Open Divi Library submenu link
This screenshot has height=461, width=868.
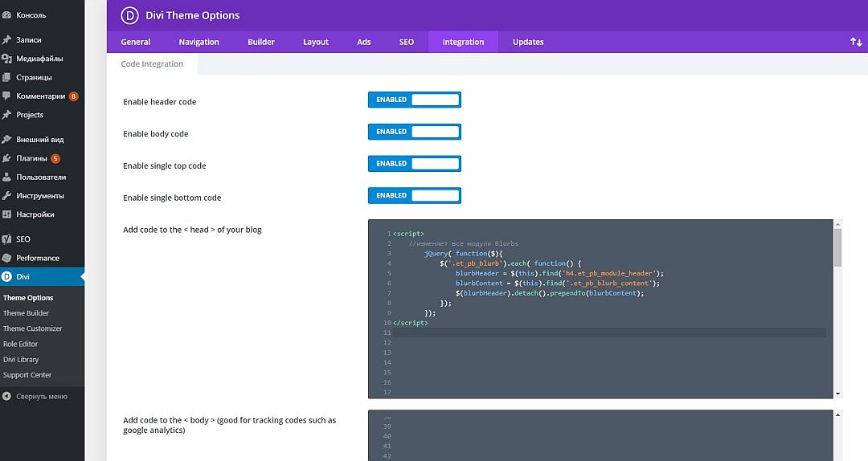(x=21, y=360)
